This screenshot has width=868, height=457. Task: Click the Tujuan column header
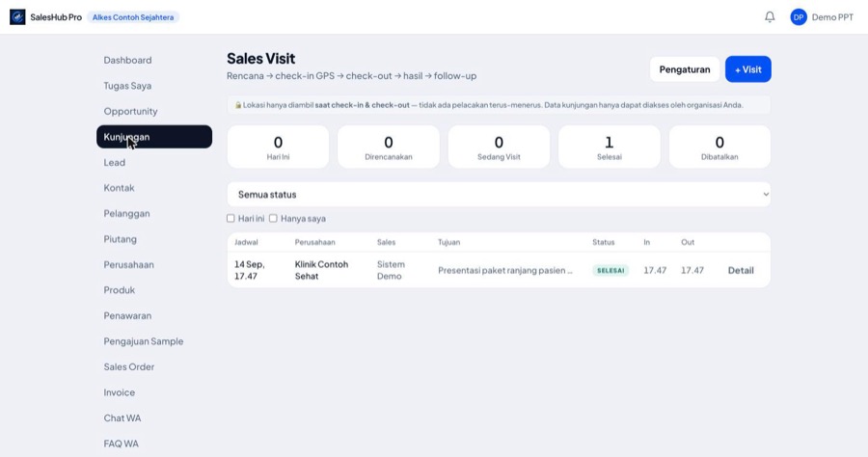pyautogui.click(x=448, y=242)
